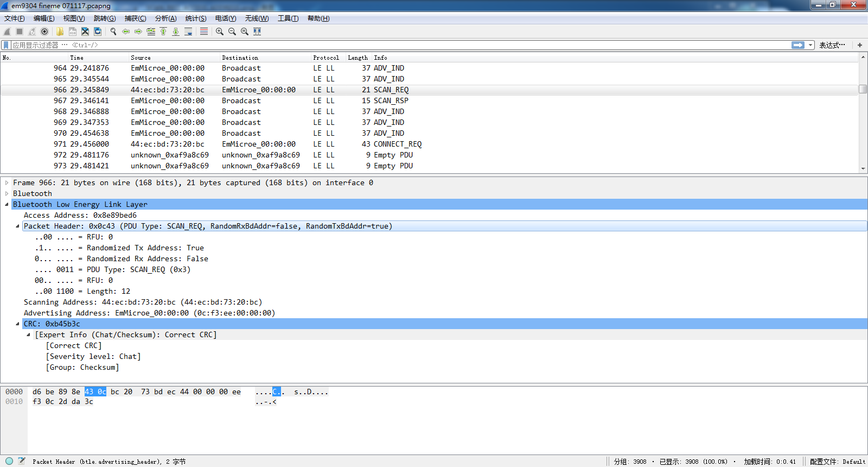Click in the display filter input field
Viewport: 868px width, 467px height.
pos(401,45)
